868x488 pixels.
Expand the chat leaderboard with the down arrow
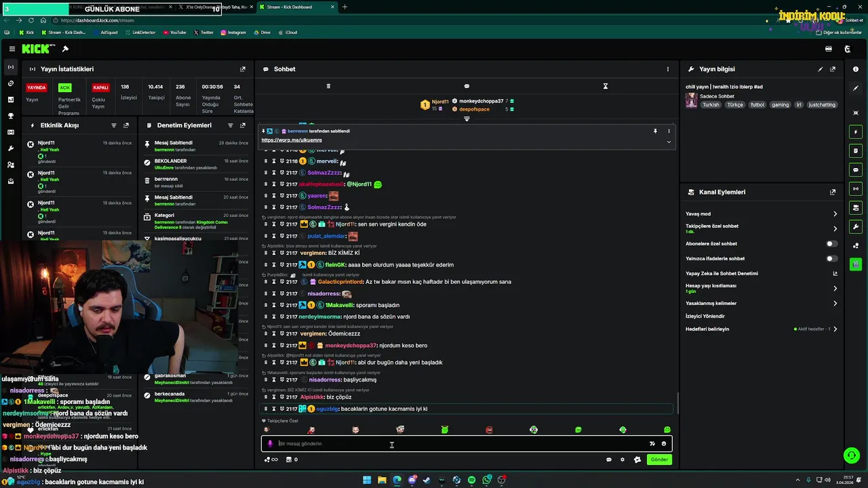467,119
